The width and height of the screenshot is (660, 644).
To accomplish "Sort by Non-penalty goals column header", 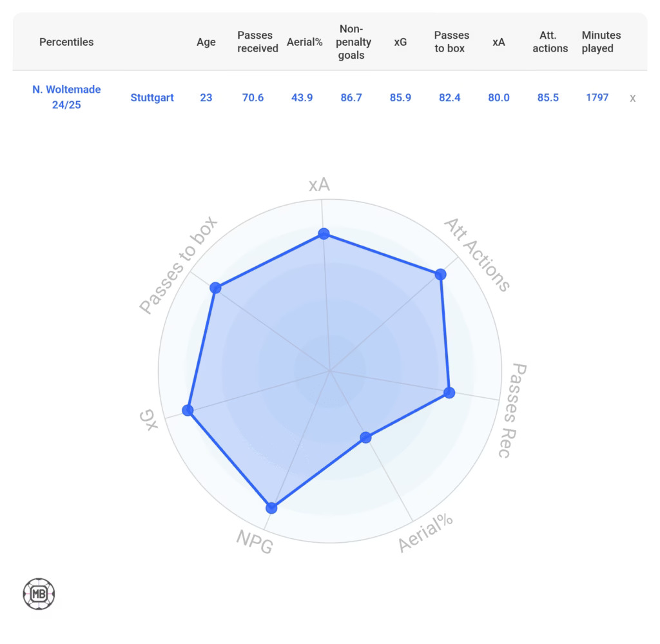I will point(353,42).
